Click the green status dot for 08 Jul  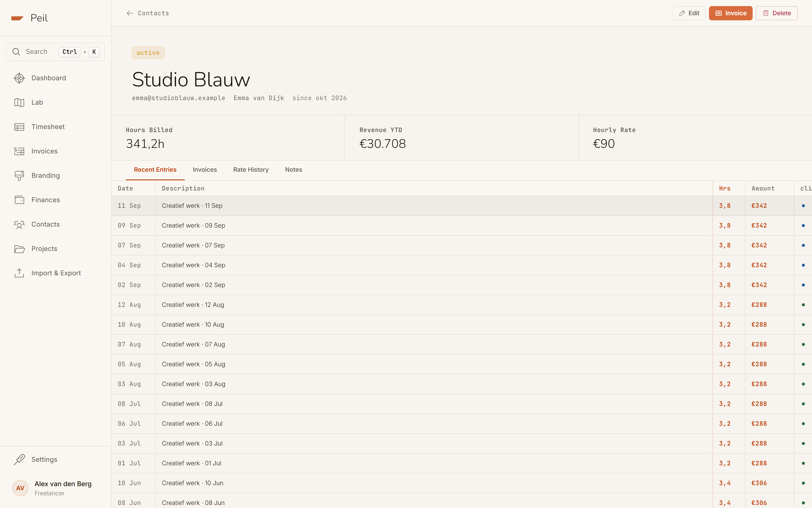803,404
